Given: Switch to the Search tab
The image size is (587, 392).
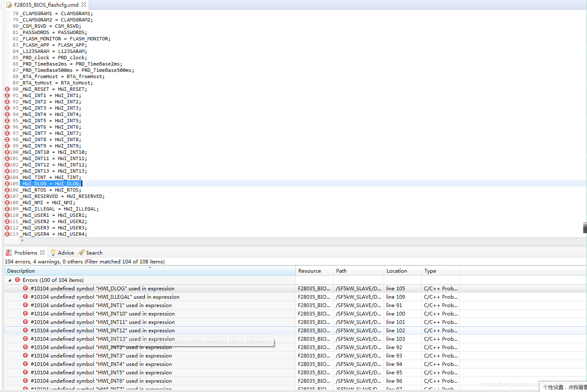Looking at the screenshot, I should pos(90,253).
